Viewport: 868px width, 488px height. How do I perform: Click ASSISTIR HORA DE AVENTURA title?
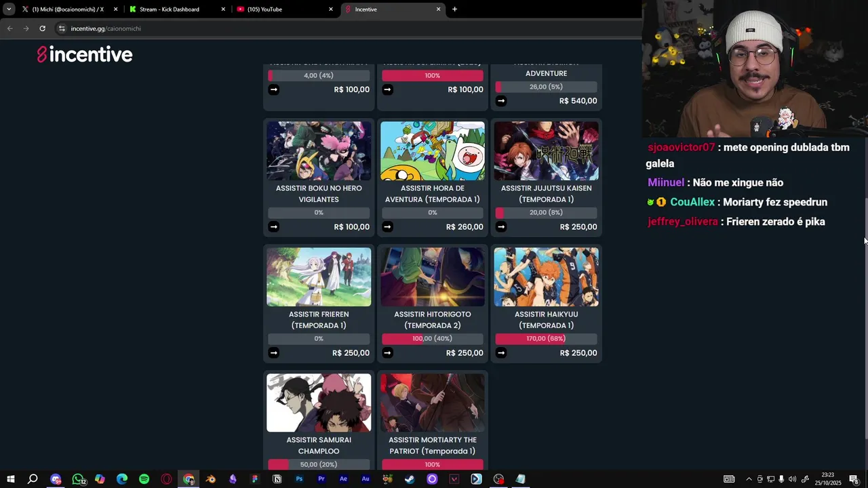click(x=433, y=194)
